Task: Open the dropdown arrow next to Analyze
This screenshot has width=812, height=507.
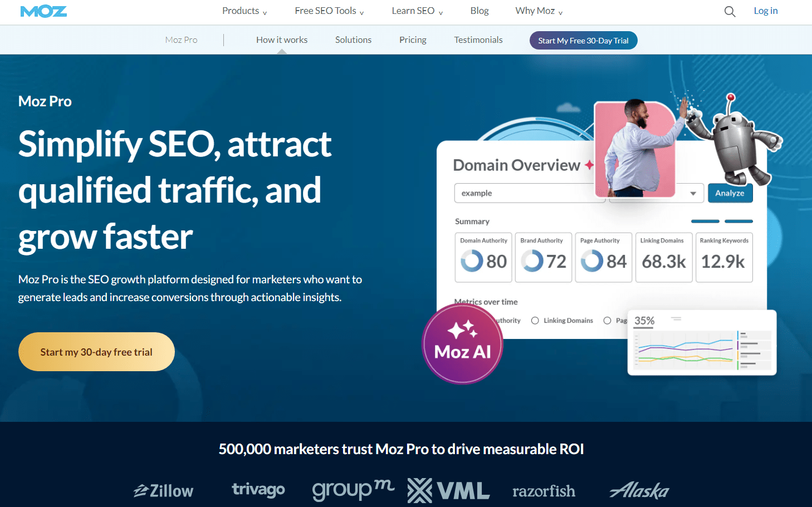Action: (693, 193)
